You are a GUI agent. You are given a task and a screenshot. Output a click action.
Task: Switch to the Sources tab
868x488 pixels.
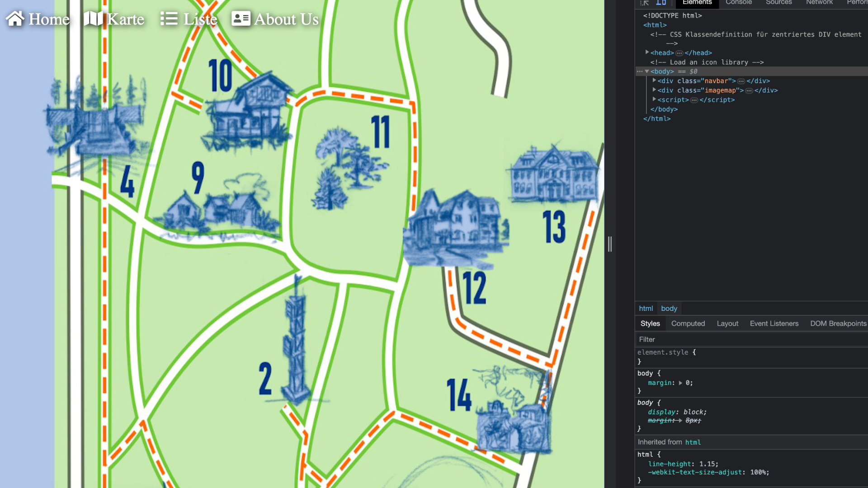point(778,3)
